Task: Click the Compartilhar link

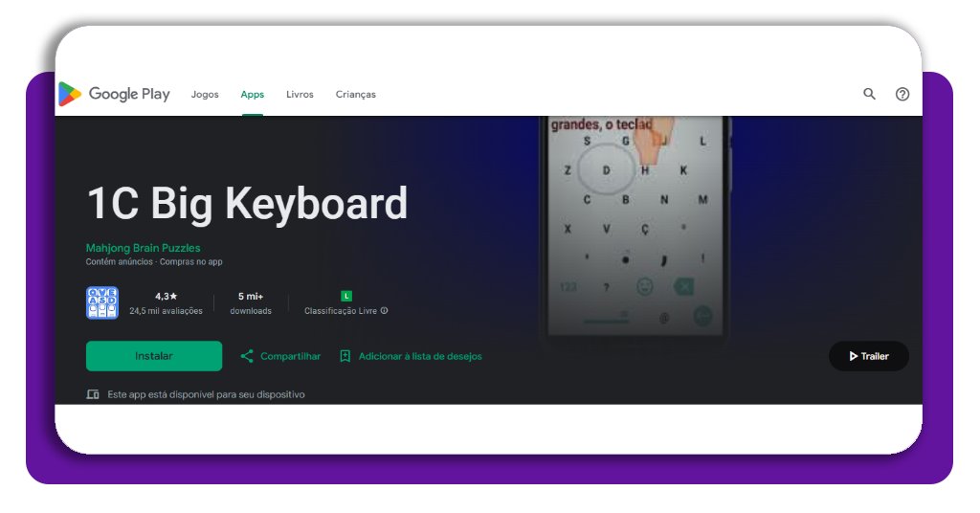Action: pos(291,356)
